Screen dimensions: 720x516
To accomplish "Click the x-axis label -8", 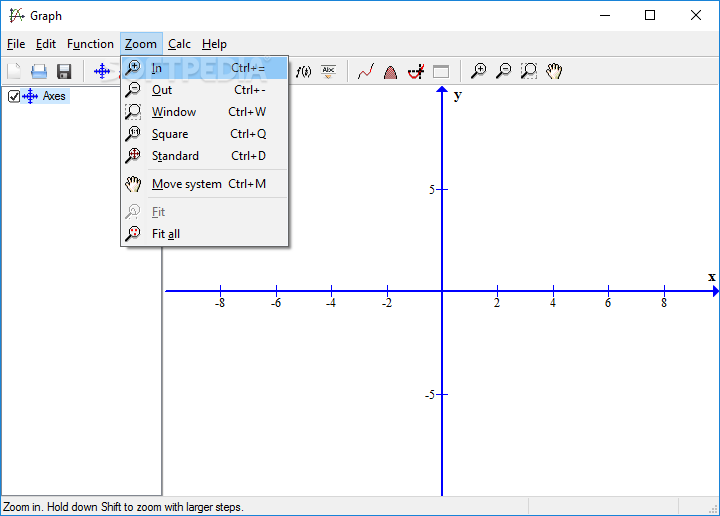I will 220,303.
